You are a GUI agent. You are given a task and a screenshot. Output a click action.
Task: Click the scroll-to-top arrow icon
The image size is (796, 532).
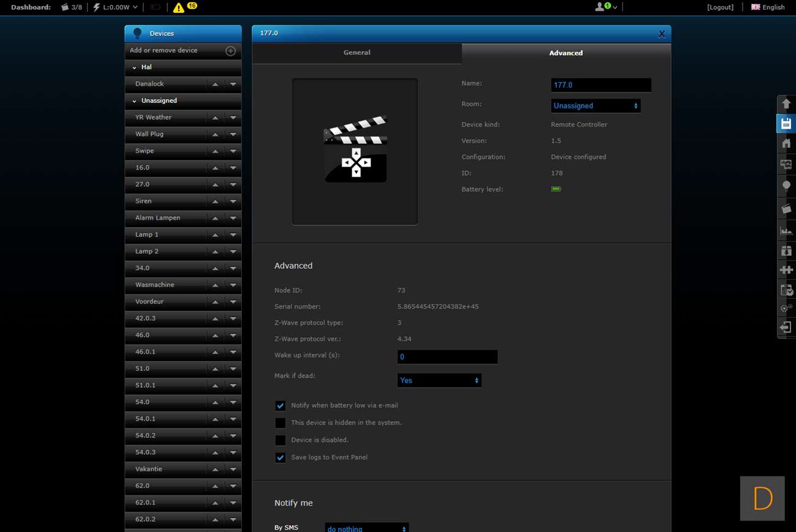(x=786, y=103)
